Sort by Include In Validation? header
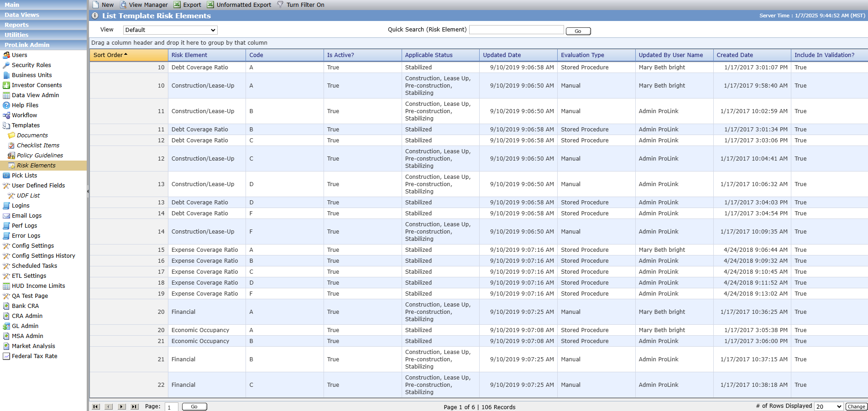This screenshot has height=411, width=868. [x=830, y=55]
